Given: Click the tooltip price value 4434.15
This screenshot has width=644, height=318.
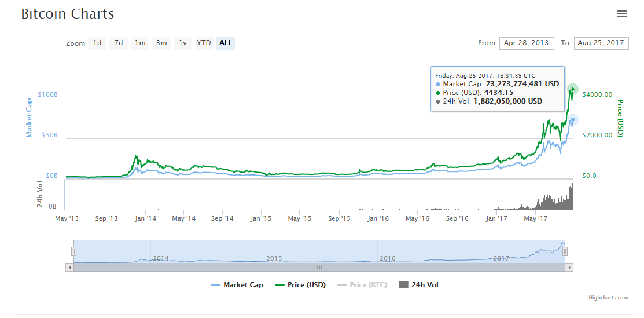Looking at the screenshot, I should tap(499, 93).
